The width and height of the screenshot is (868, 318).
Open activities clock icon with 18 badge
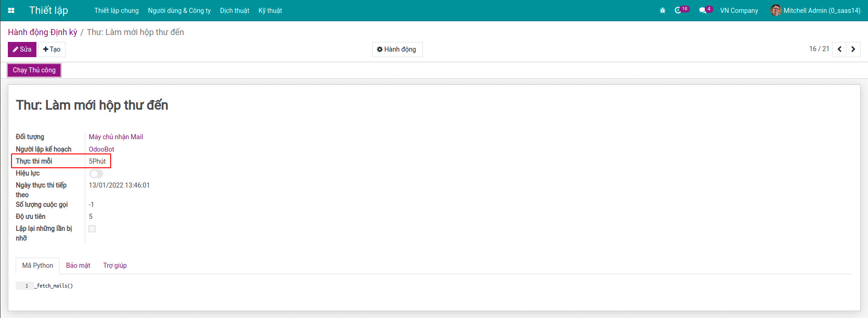pos(678,11)
